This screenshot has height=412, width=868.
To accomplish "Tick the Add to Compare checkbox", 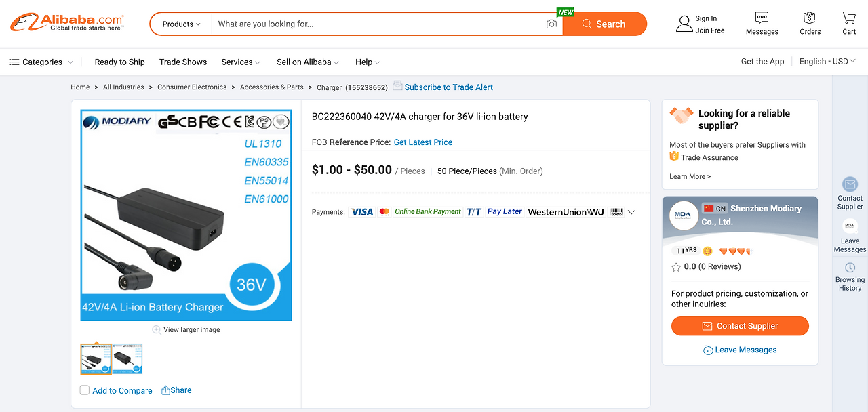I will [85, 390].
